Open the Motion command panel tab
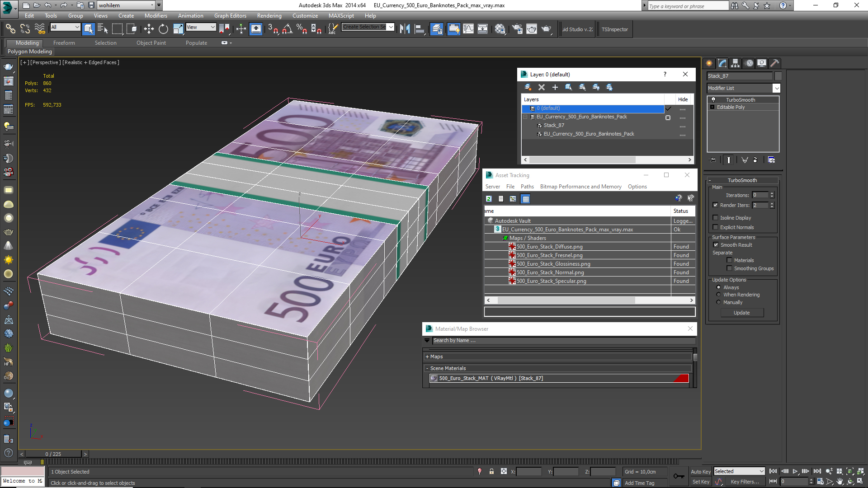The height and width of the screenshot is (488, 868). click(x=749, y=63)
